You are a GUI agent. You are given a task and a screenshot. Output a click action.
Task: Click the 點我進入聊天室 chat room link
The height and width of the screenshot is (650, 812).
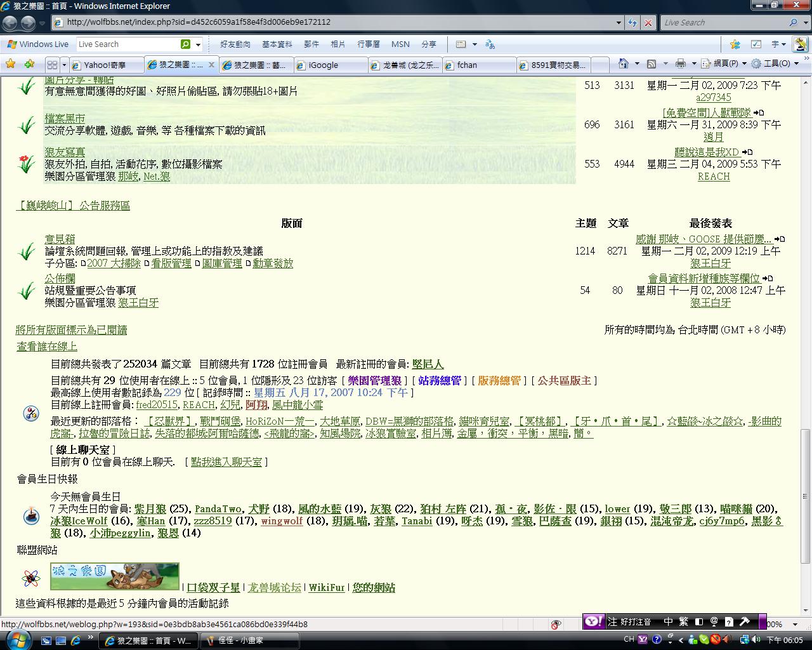pyautogui.click(x=226, y=461)
